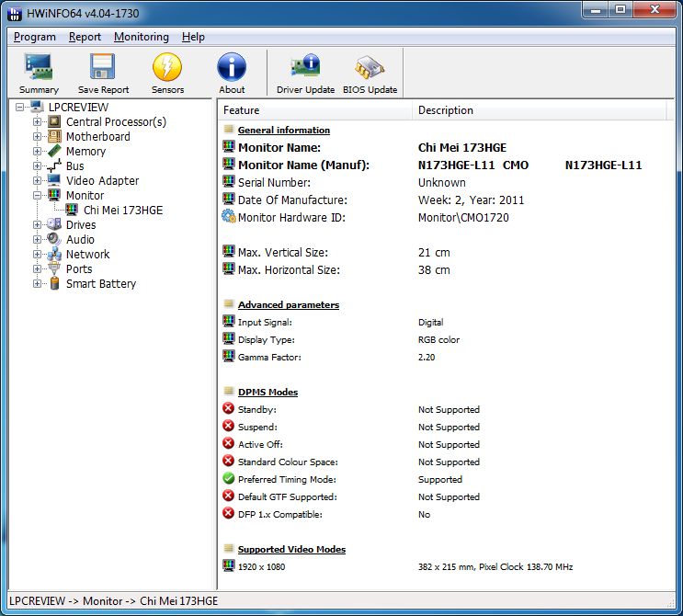Select the Ports tree label

[79, 268]
